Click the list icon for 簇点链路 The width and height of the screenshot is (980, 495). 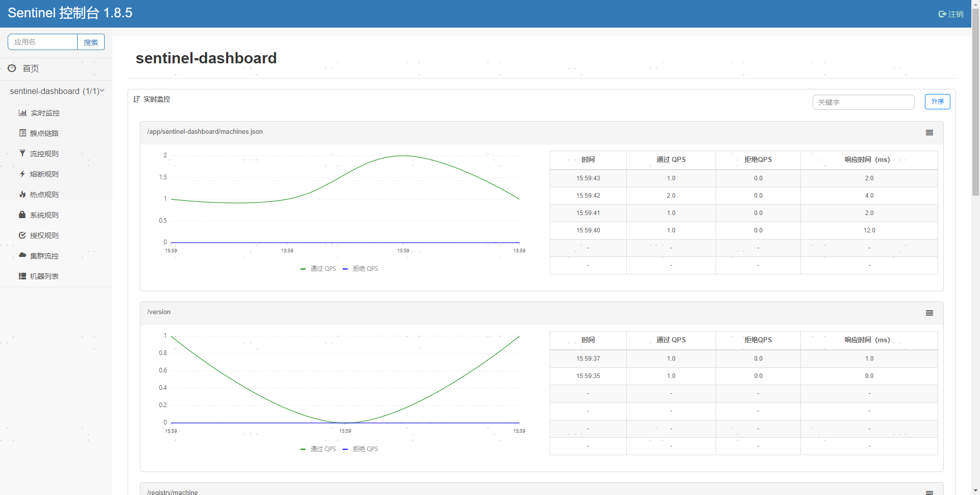(22, 133)
